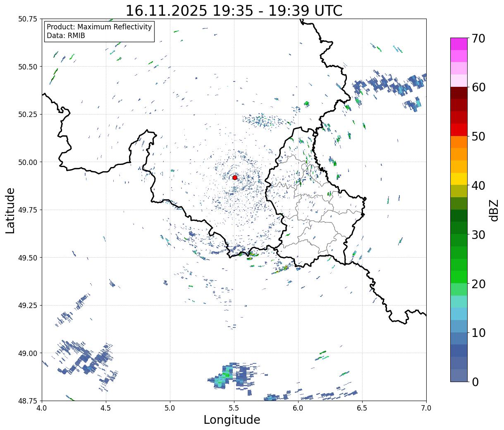Image resolution: width=504 pixels, height=430 pixels.
Task: Click the latitude tick label 50.50
Action: coord(28,67)
